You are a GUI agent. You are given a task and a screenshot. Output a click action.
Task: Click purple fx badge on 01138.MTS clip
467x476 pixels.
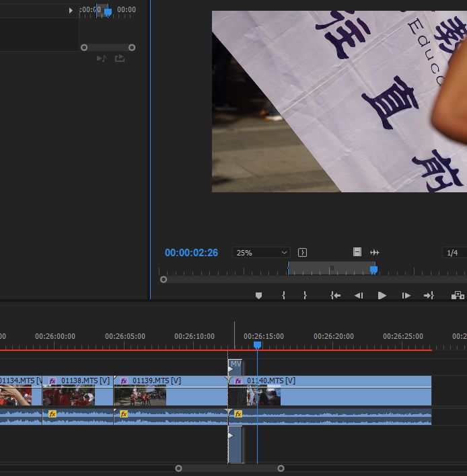coord(52,381)
